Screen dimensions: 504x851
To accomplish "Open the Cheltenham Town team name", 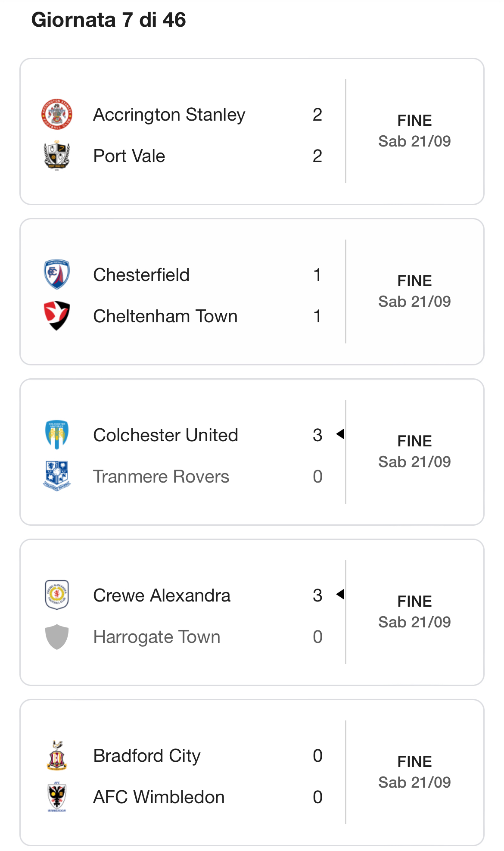I will 165,316.
